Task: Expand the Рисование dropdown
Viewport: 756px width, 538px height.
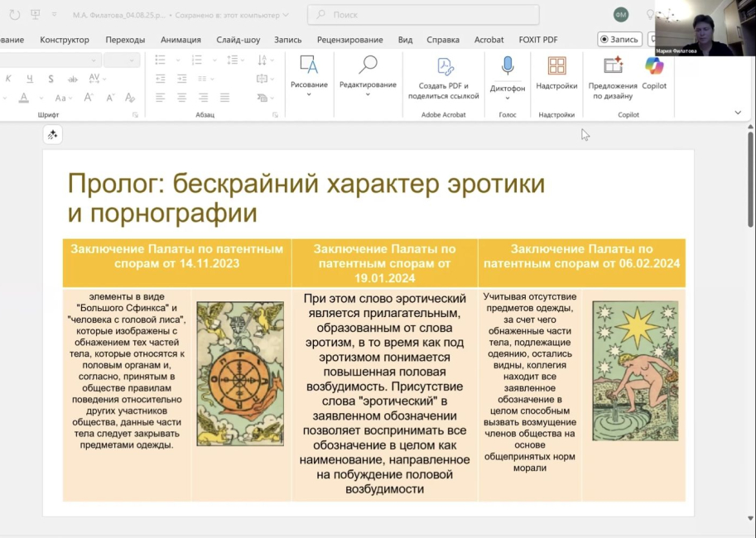Action: (x=309, y=95)
